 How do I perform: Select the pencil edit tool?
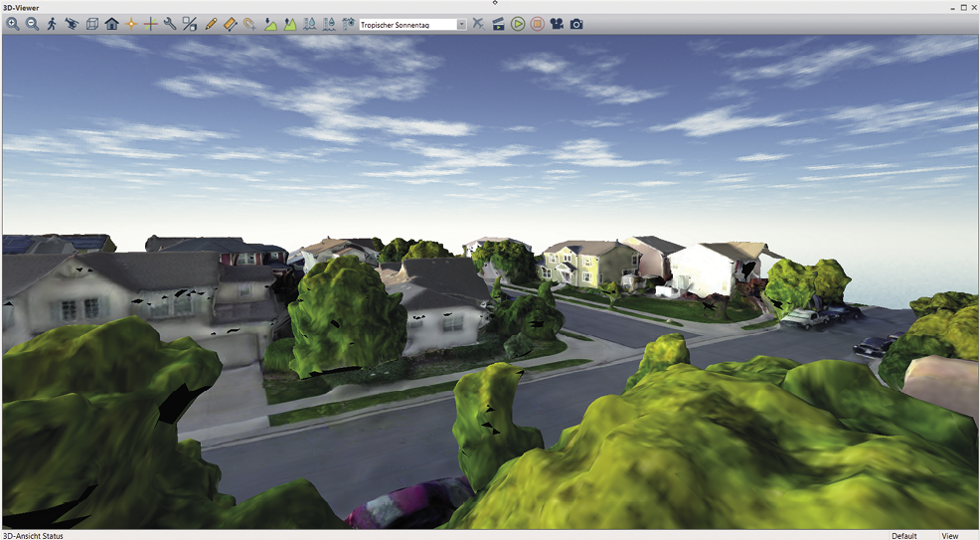pyautogui.click(x=211, y=25)
